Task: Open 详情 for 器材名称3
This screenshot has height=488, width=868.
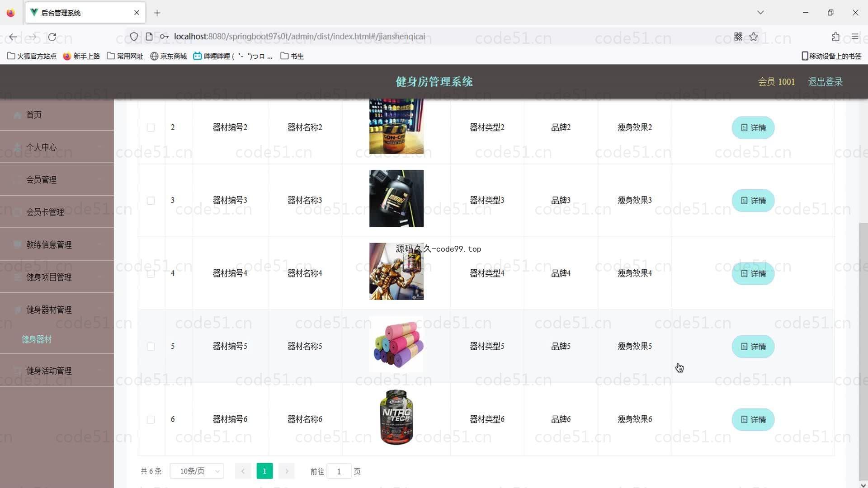Action: [x=753, y=201]
